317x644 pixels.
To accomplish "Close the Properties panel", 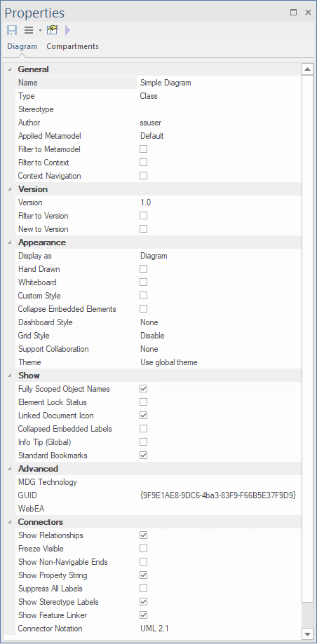I will point(308,13).
